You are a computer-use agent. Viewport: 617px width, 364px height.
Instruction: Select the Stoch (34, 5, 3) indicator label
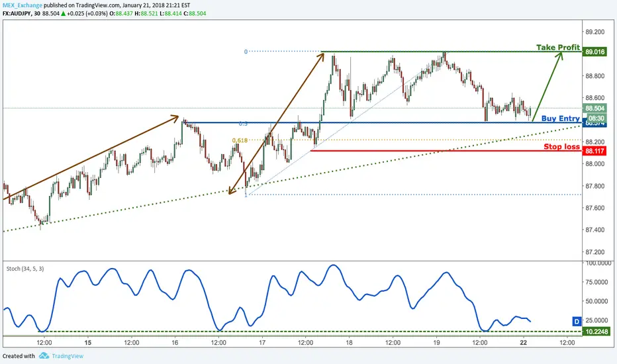click(25, 269)
